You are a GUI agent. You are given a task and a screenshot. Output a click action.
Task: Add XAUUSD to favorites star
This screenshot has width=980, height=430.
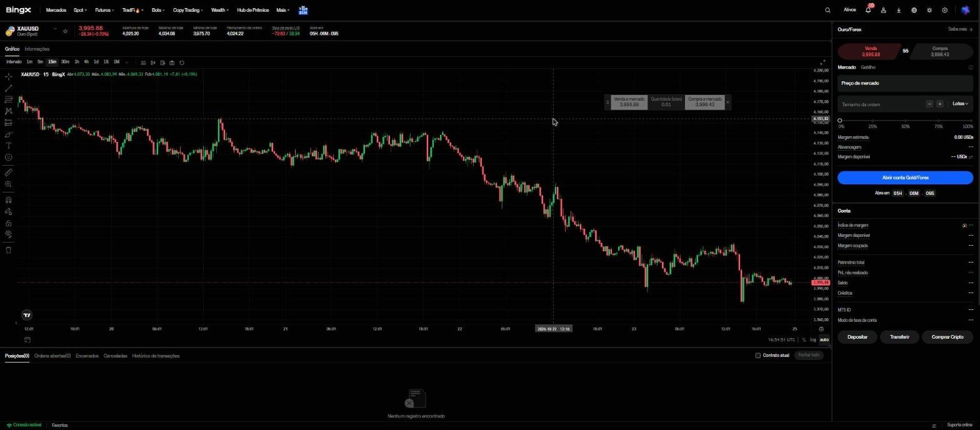coord(65,31)
